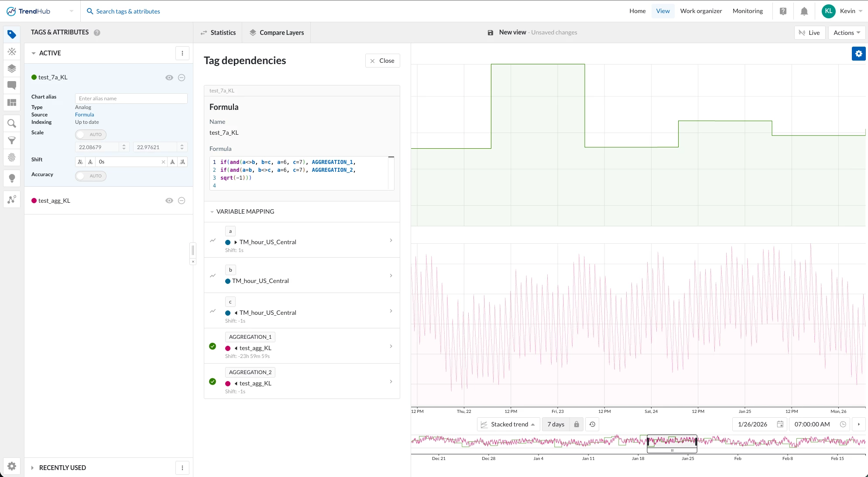Open the layers stack sidebar icon
868x477 pixels.
coord(12,68)
